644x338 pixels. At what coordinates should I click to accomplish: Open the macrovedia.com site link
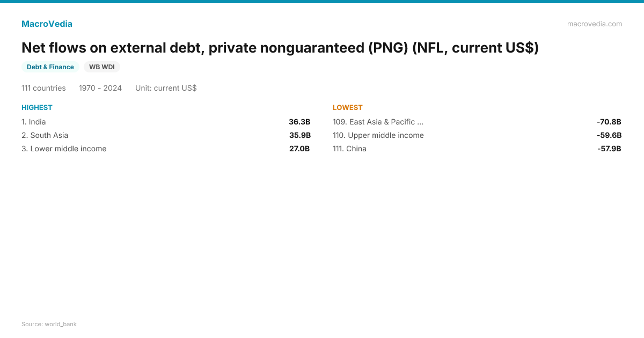point(594,24)
